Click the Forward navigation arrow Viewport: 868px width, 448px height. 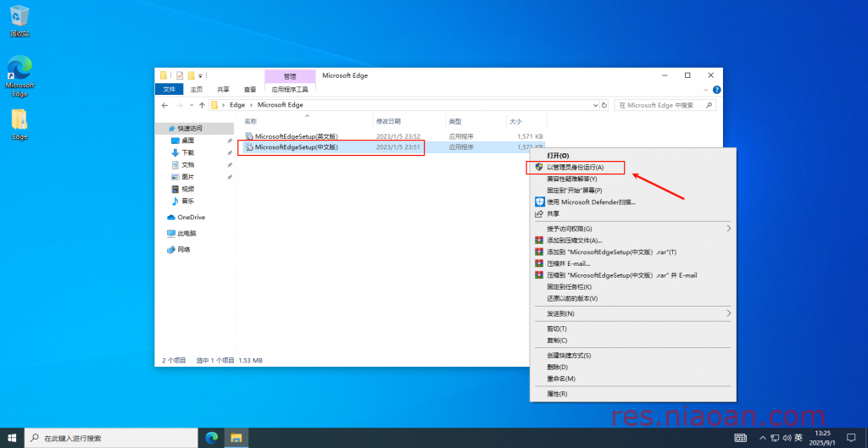point(180,105)
